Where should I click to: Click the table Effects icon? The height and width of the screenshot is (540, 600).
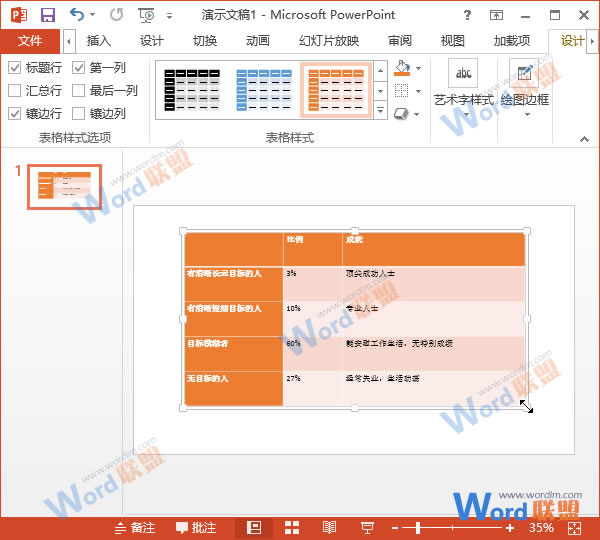401,114
